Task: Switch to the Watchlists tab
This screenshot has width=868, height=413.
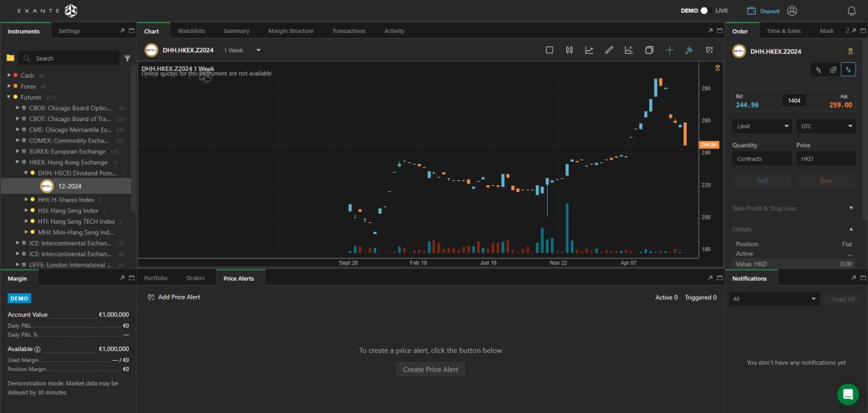Action: tap(191, 31)
